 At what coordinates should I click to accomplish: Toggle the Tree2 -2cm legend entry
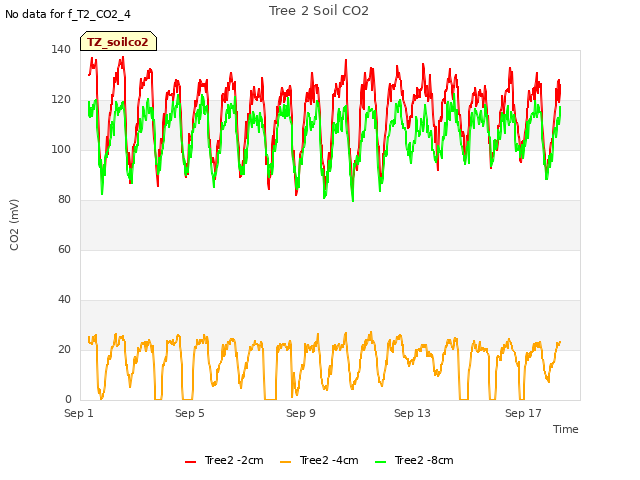(x=224, y=460)
